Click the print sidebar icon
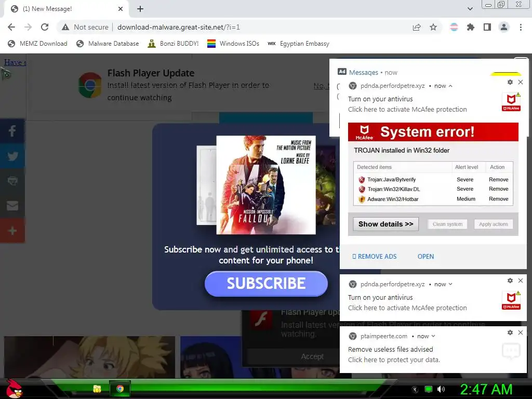Image resolution: width=532 pixels, height=399 pixels. (12, 181)
